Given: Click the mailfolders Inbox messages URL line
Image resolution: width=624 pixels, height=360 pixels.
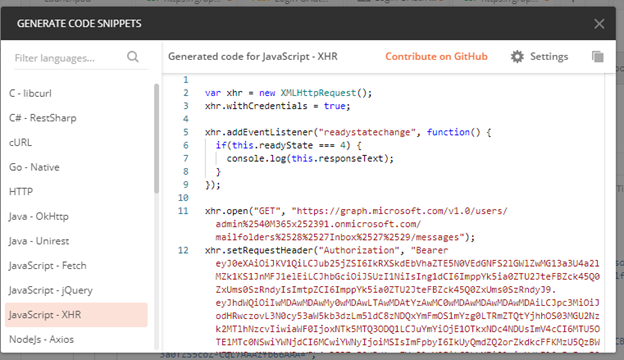Looking at the screenshot, I should (x=345, y=237).
